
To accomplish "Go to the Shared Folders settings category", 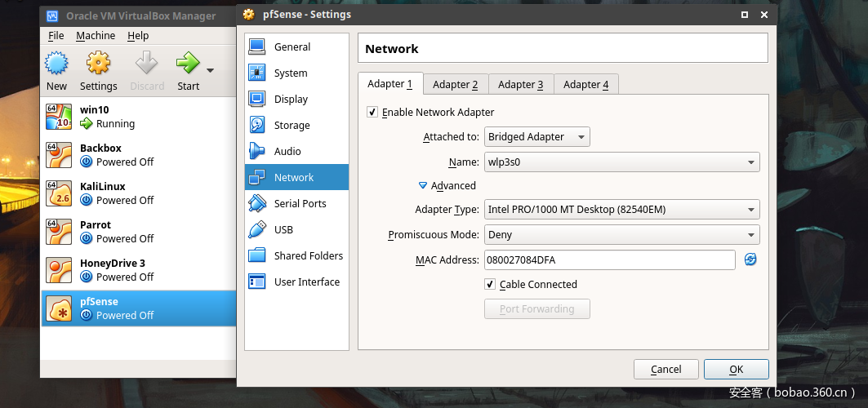I will coord(308,255).
